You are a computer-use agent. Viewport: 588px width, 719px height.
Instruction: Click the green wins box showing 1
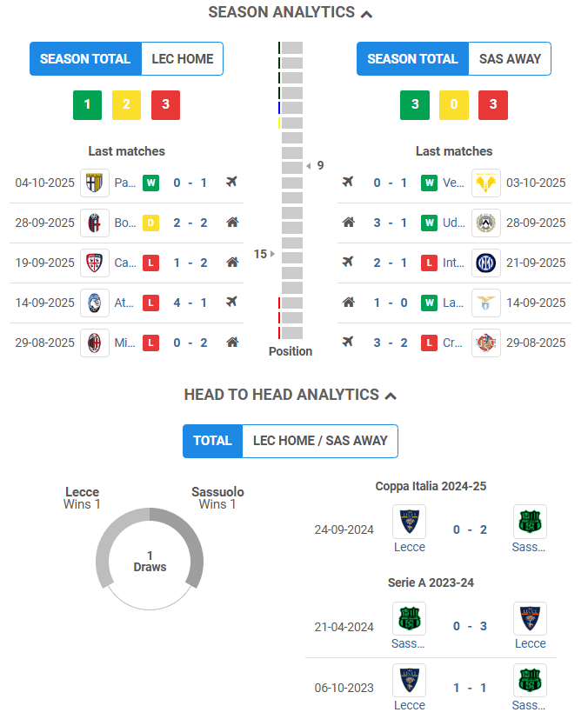coord(87,105)
